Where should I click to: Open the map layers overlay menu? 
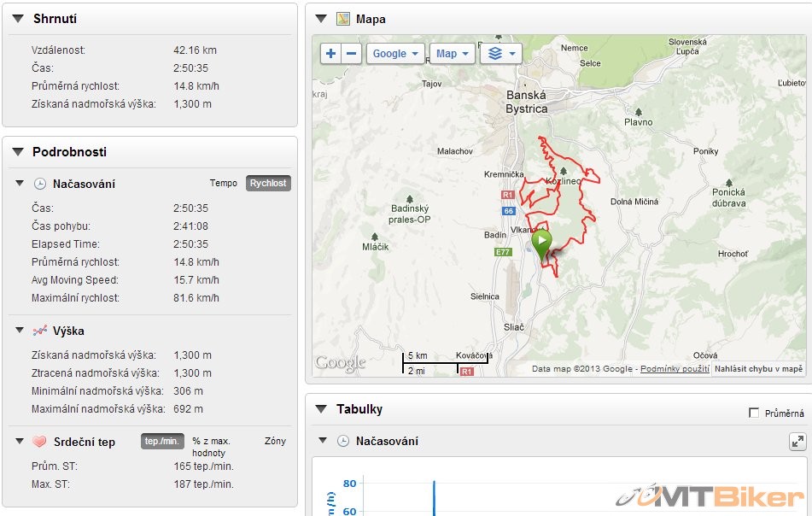click(x=501, y=53)
